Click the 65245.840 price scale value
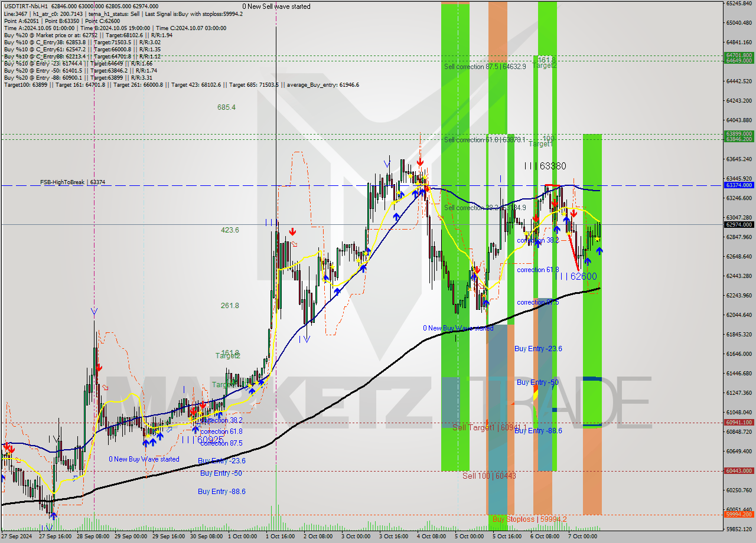This screenshot has height=543, width=756. [739, 4]
